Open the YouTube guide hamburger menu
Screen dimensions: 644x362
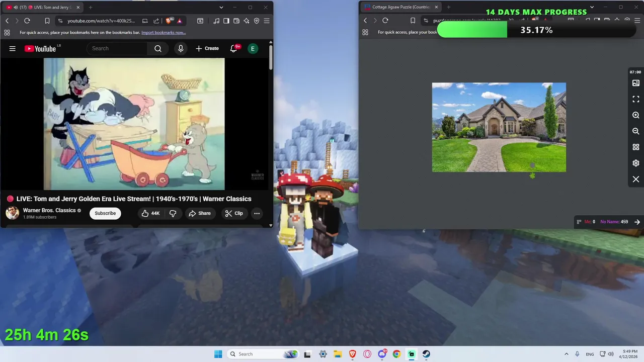(x=13, y=49)
